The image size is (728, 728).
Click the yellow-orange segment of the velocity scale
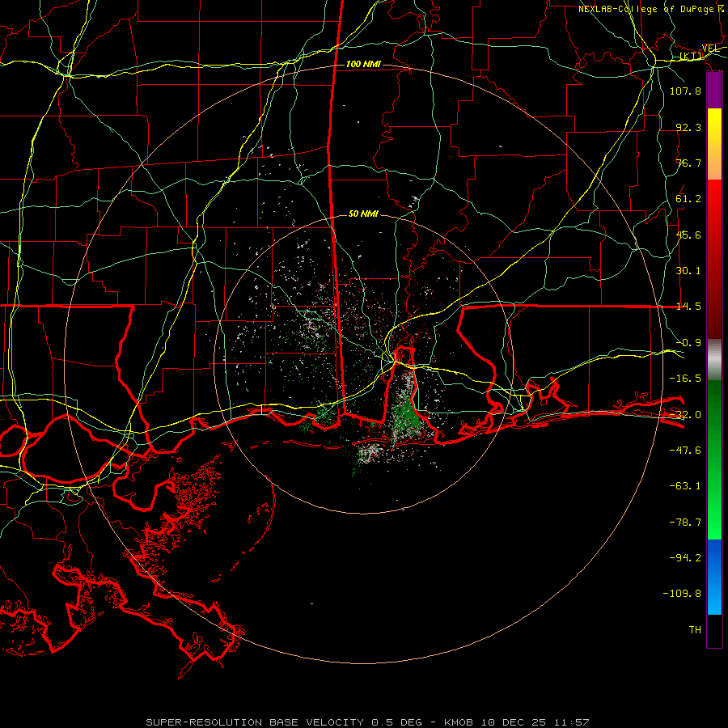tap(714, 144)
